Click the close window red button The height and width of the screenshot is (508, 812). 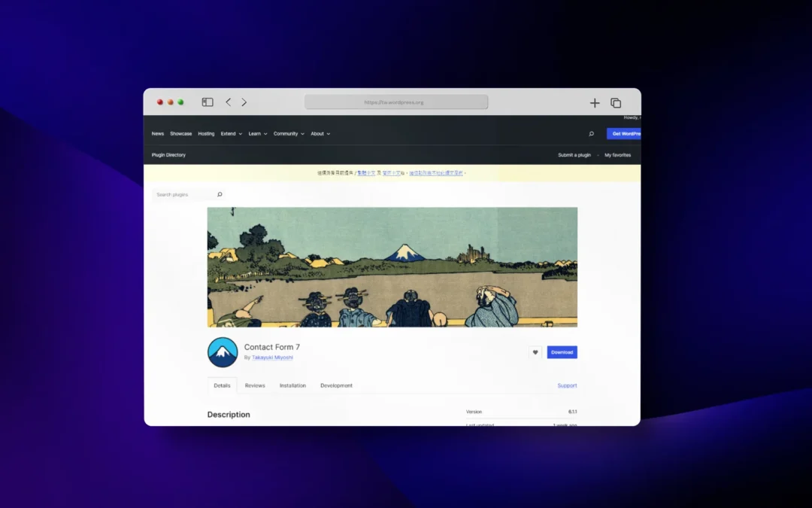(160, 102)
